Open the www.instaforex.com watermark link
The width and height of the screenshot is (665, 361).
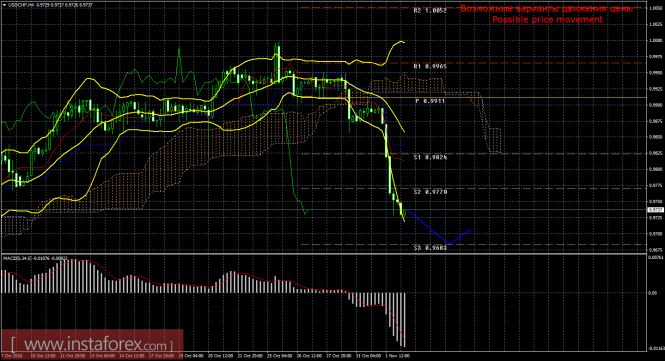point(92,344)
